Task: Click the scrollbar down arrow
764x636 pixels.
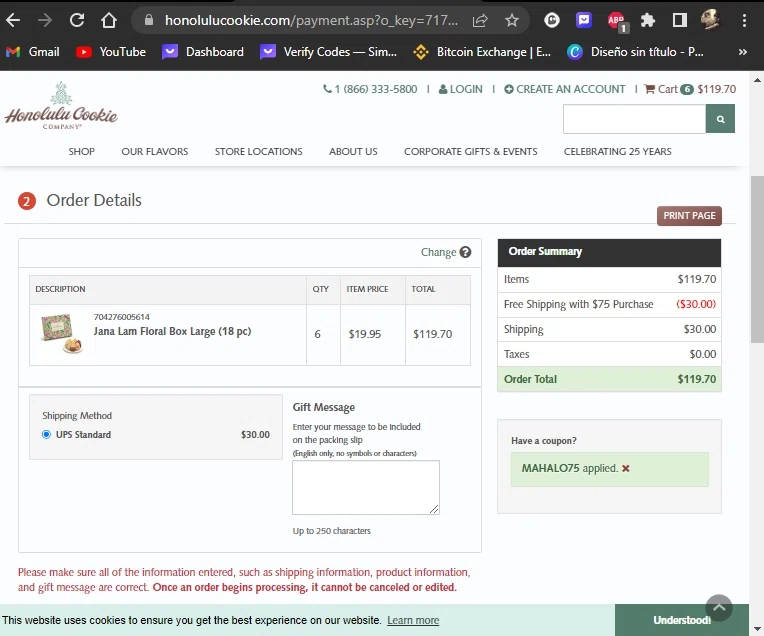Action: tap(757, 630)
